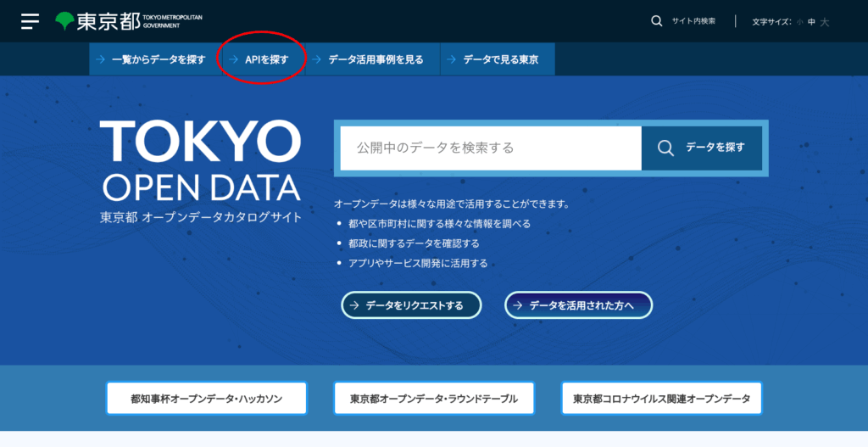Click TOKYO METROPOLITAN GOVERNMENT text
The width and height of the screenshot is (868, 447).
[172, 21]
